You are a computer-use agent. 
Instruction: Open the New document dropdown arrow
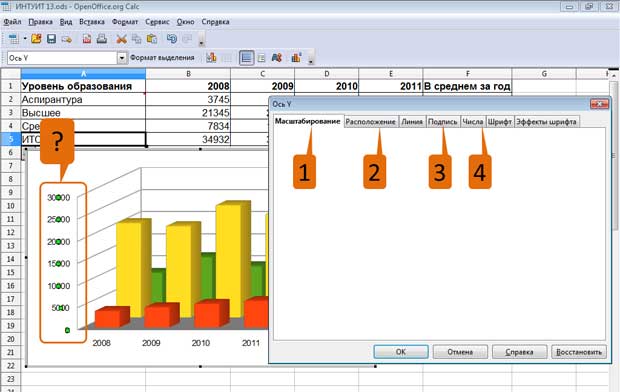point(25,39)
